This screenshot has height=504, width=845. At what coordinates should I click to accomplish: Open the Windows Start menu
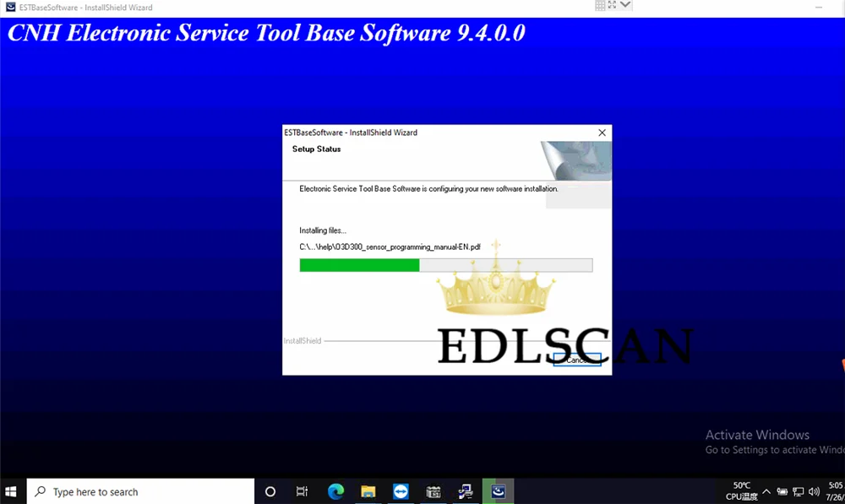point(11,491)
